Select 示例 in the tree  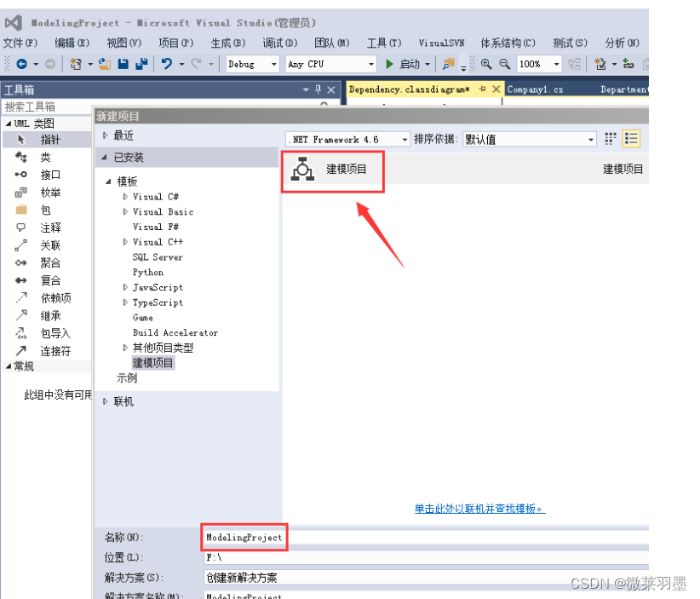tap(127, 378)
